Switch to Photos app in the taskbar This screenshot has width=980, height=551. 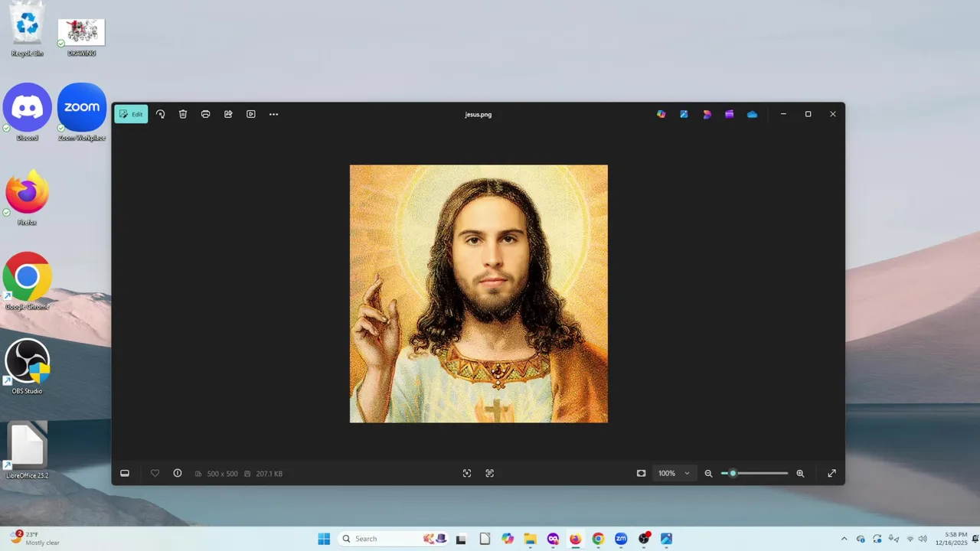tap(666, 539)
